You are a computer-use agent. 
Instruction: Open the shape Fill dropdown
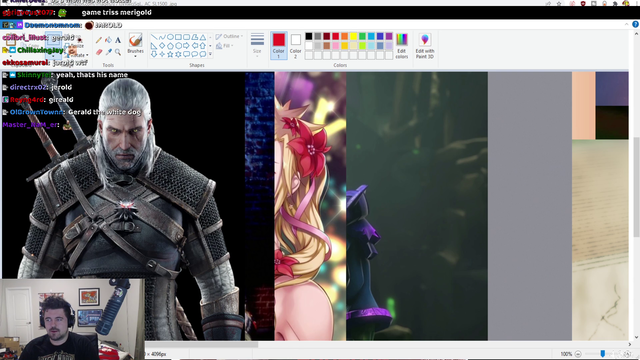click(x=225, y=46)
